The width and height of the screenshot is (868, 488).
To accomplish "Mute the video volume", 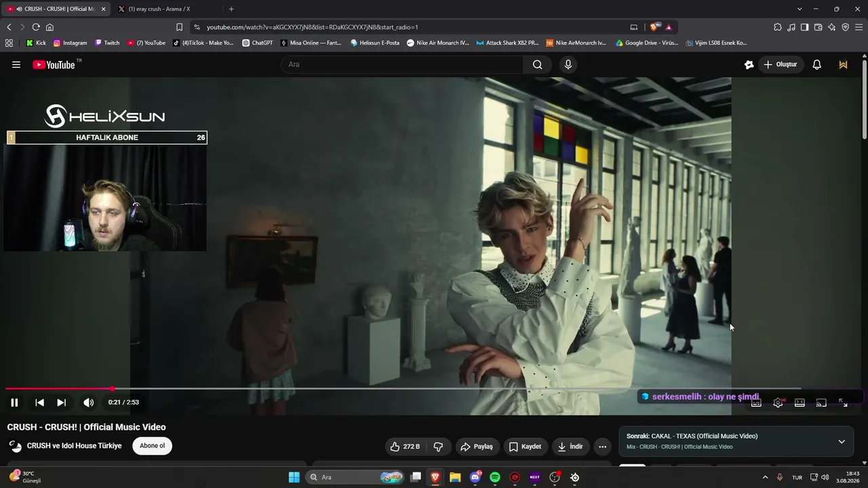I will pos(88,403).
